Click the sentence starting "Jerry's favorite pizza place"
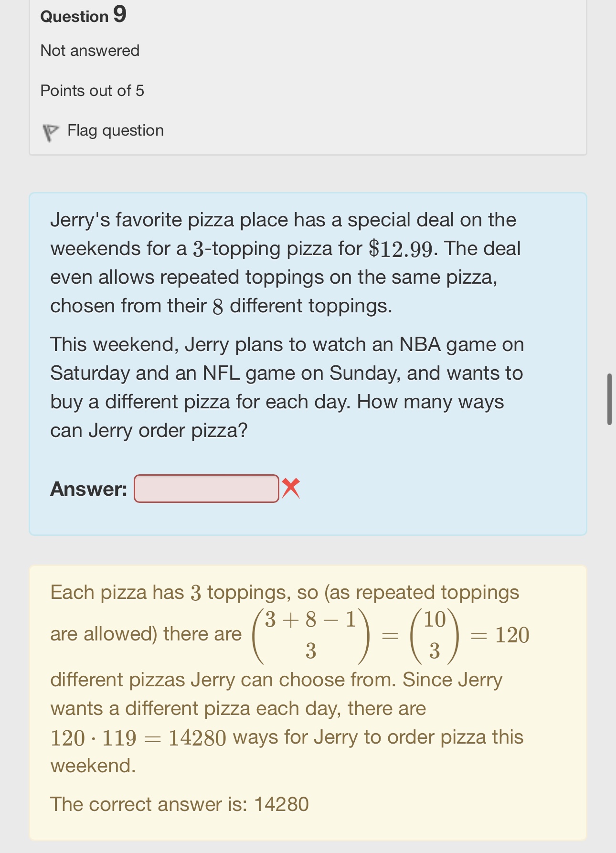 point(283,220)
